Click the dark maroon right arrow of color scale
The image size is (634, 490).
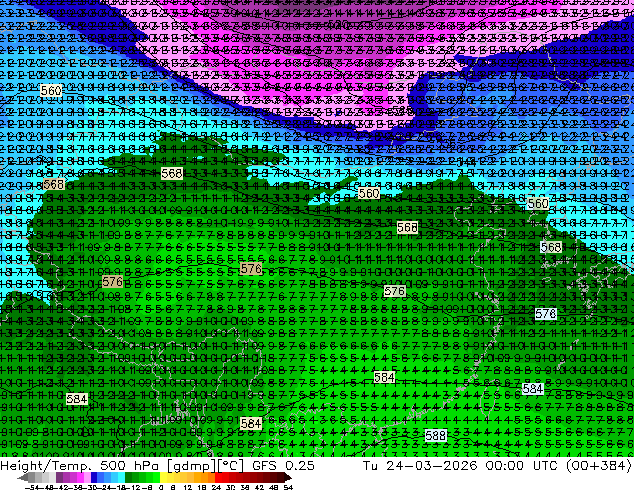tap(287, 478)
